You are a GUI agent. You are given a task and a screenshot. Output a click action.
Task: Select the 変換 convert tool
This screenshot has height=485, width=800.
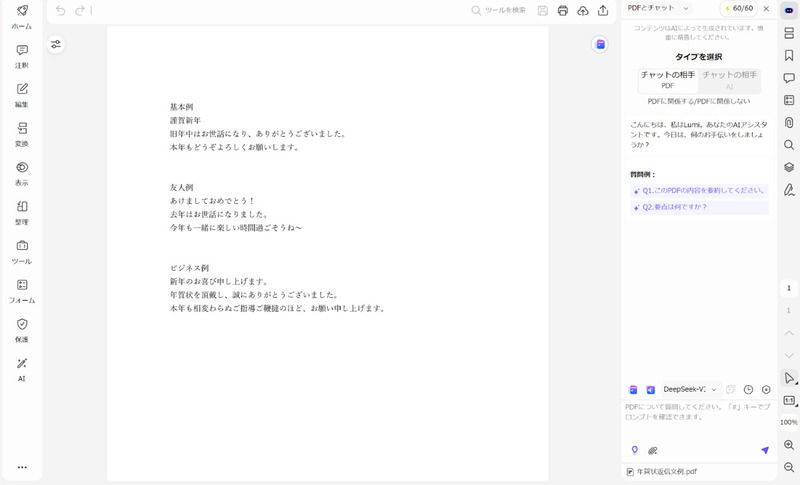(21, 133)
